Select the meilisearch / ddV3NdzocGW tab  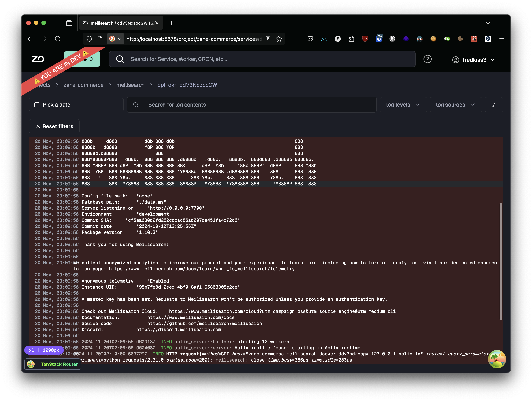pos(121,23)
